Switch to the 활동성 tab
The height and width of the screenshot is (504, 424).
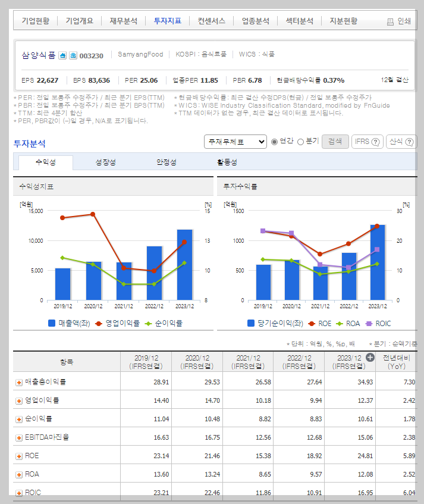[227, 162]
